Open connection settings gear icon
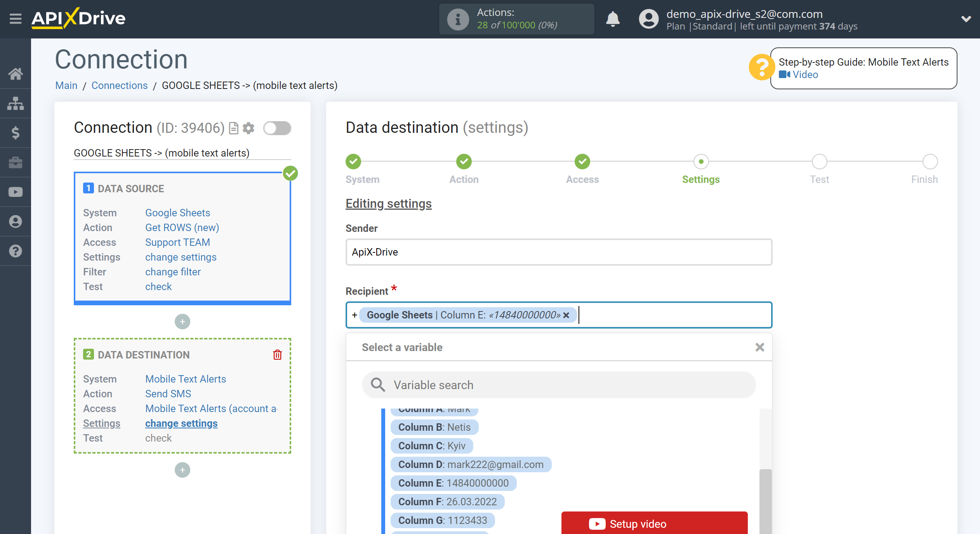This screenshot has width=980, height=534. 248,128
